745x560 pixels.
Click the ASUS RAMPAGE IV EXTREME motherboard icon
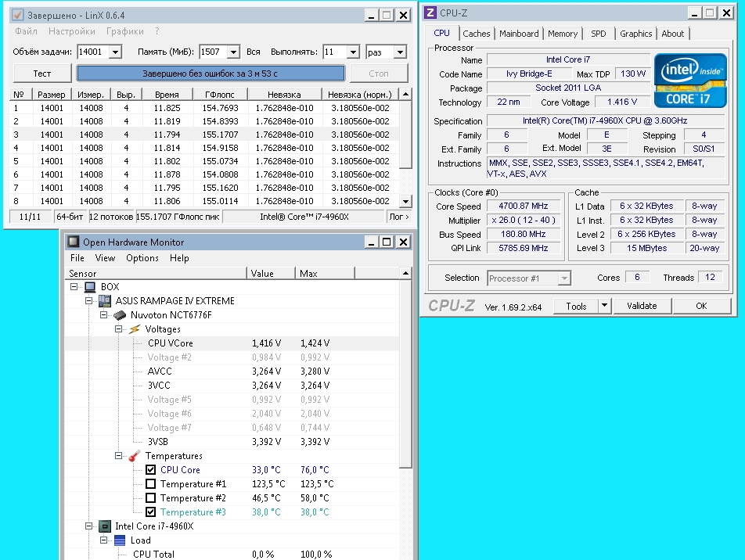point(105,300)
